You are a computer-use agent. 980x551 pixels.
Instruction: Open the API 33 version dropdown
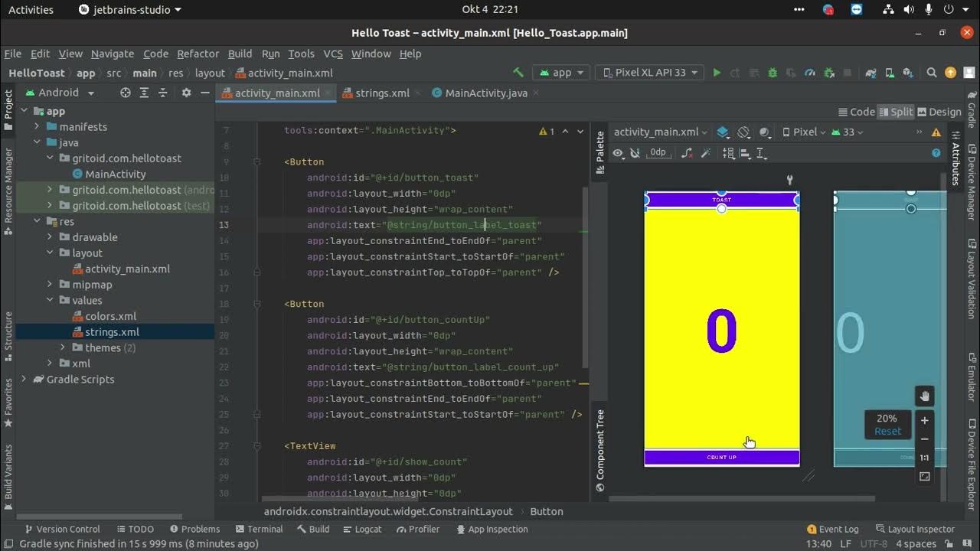point(848,132)
